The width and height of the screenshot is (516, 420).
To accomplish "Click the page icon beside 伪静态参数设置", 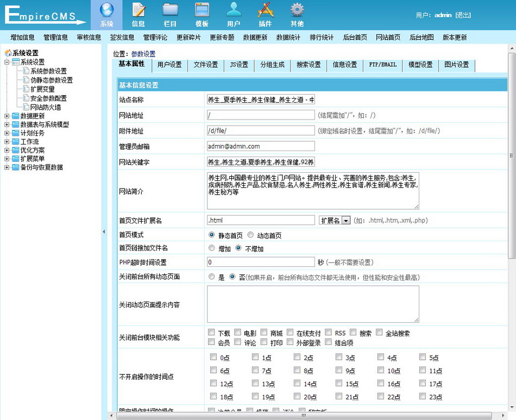I will [x=26, y=80].
